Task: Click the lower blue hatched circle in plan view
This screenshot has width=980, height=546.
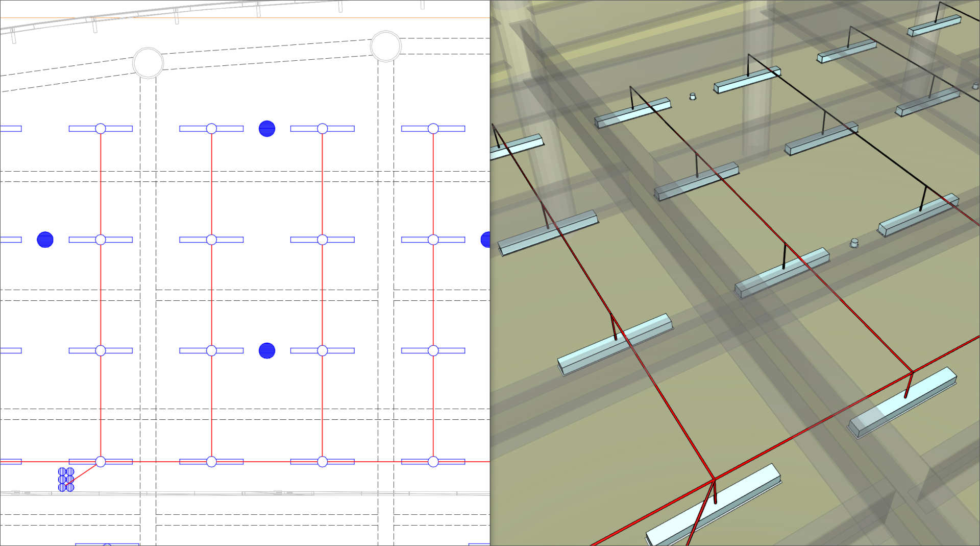Action: tap(267, 350)
